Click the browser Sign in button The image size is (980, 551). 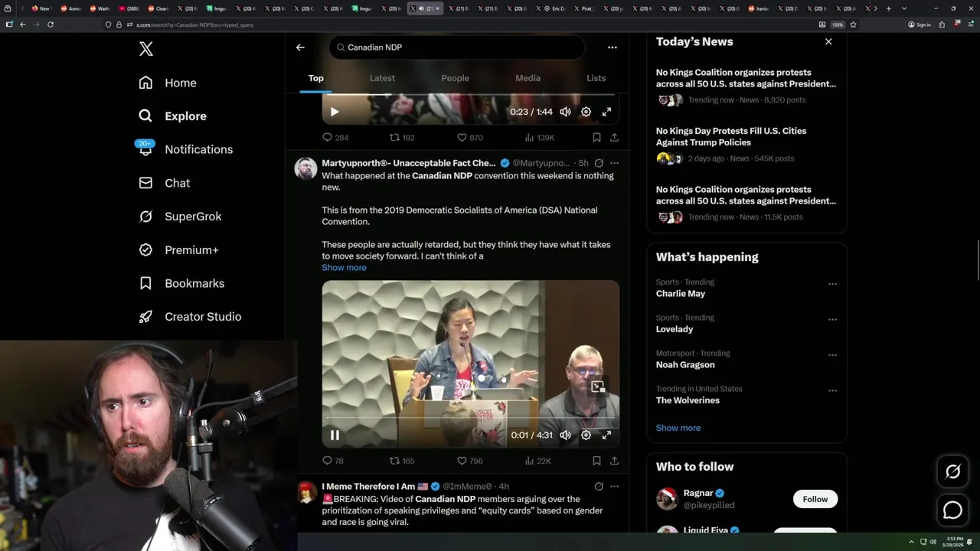920,24
